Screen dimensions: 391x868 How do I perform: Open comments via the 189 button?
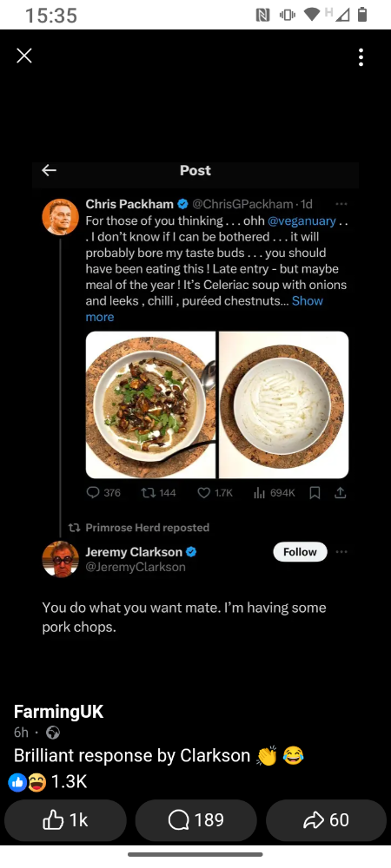click(196, 820)
